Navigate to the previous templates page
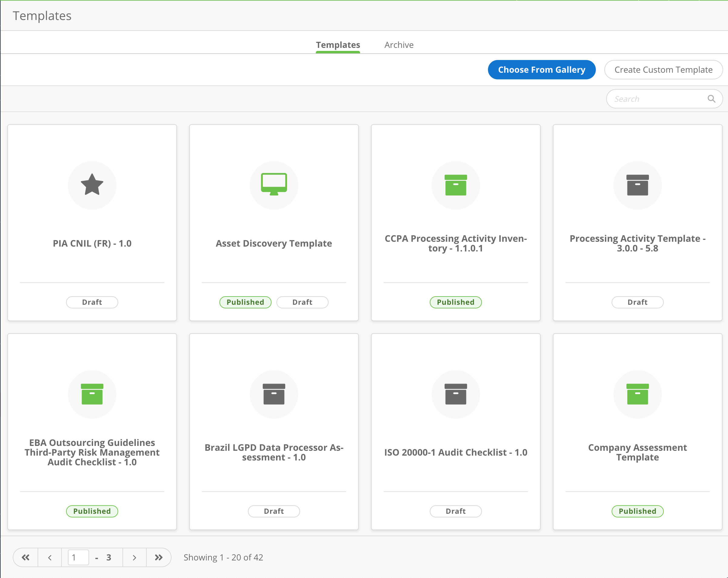Viewport: 728px width, 578px height. (49, 557)
